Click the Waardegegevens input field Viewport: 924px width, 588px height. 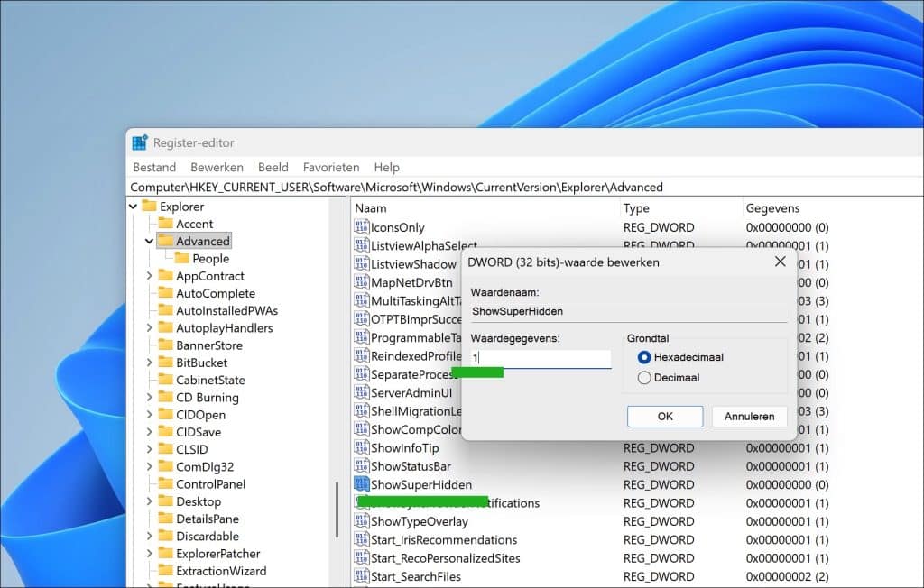click(x=541, y=358)
